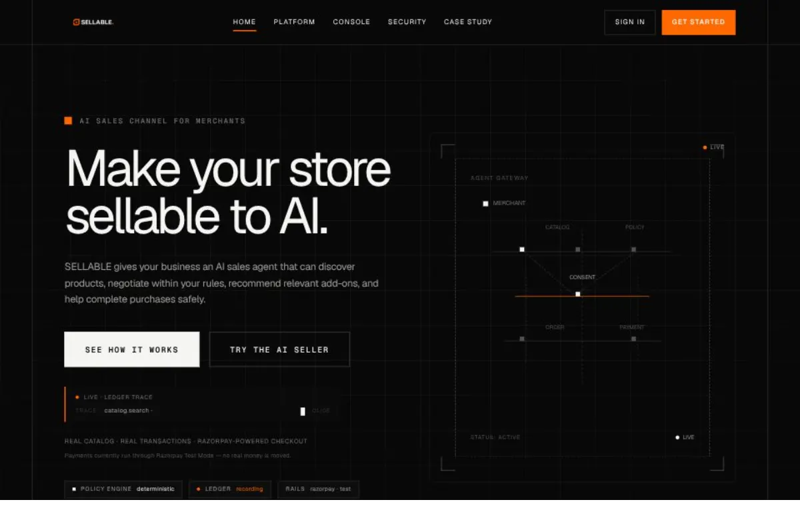Open the Case Study nav item
This screenshot has width=800, height=532.
pos(468,22)
